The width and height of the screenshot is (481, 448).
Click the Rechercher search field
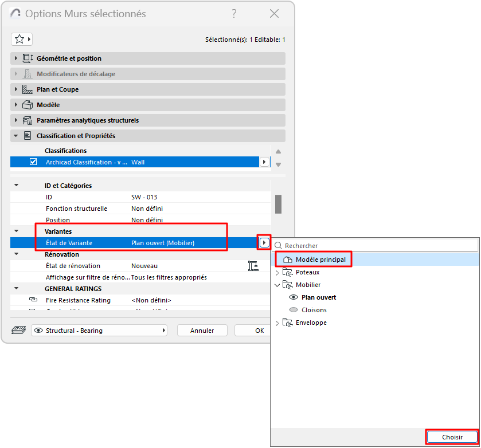(375, 246)
